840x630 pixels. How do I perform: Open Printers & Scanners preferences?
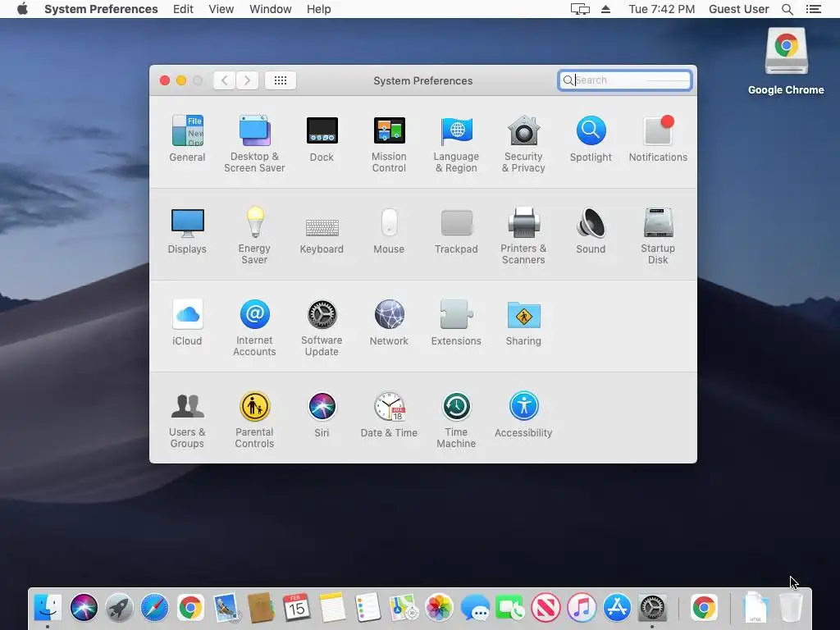pos(523,235)
